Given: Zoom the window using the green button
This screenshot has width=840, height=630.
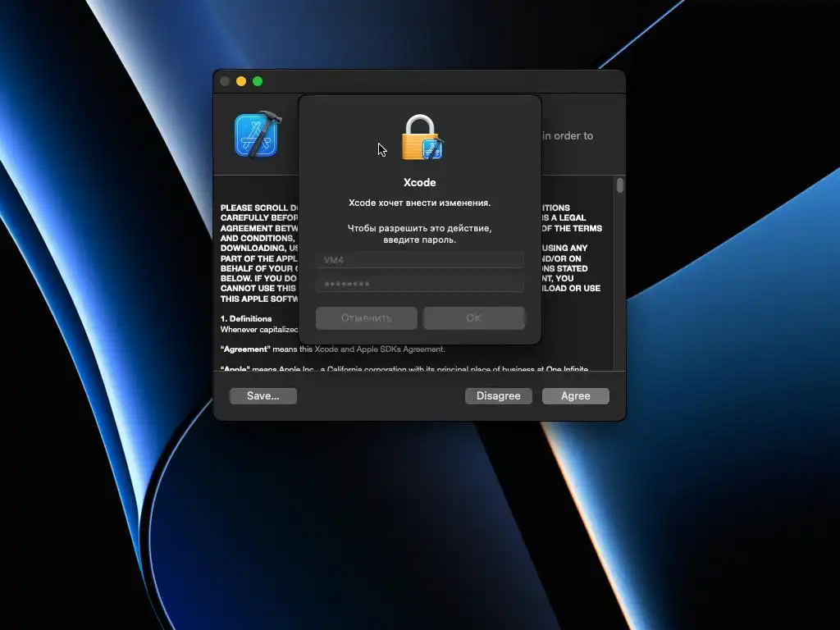Looking at the screenshot, I should [258, 81].
